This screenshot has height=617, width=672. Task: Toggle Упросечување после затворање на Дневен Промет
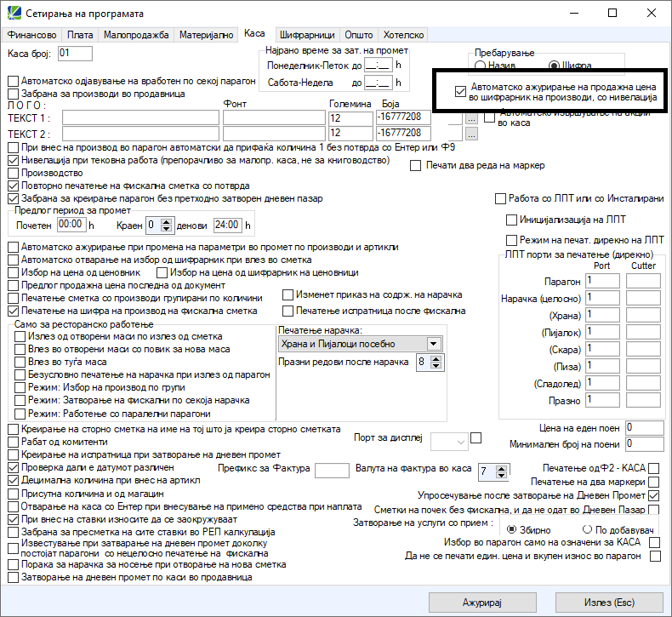click(654, 495)
